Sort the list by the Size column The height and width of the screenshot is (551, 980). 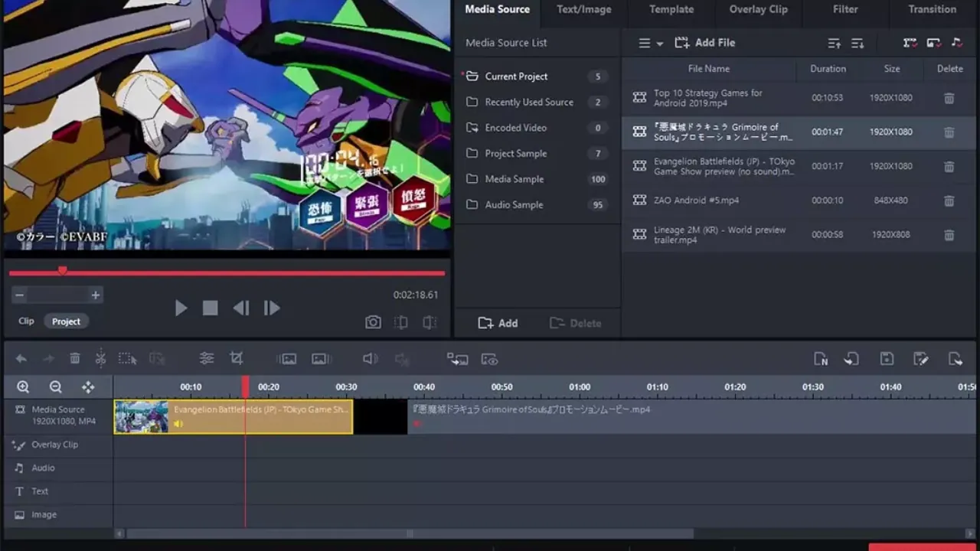coord(892,69)
